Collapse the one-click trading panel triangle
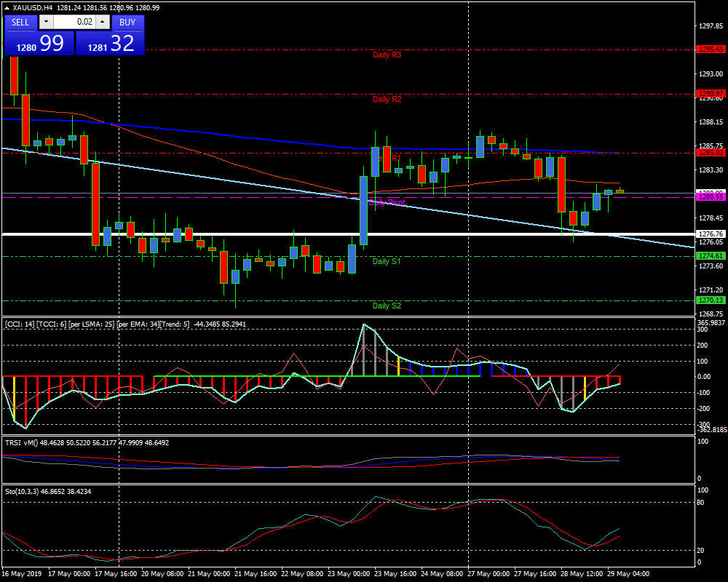This screenshot has width=728, height=582. click(7, 7)
